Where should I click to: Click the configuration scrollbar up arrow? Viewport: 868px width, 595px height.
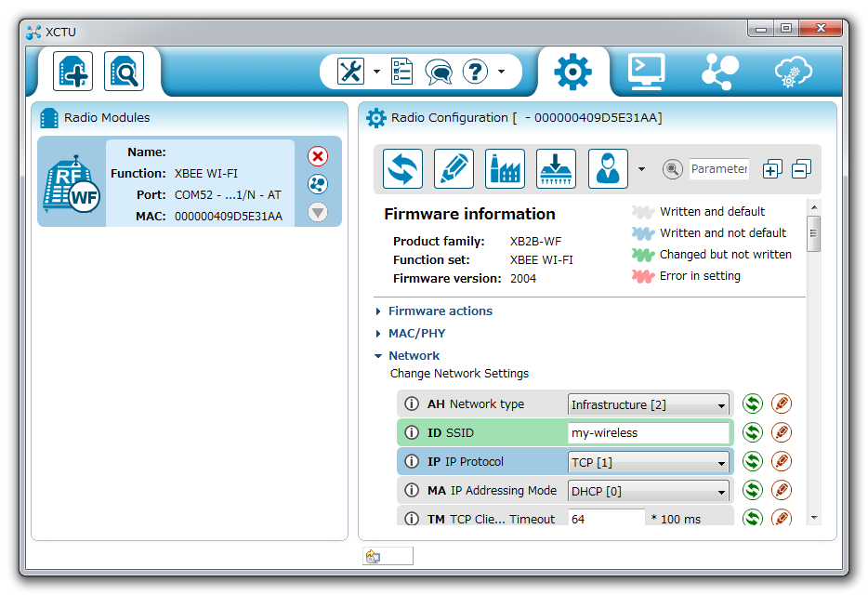point(814,207)
